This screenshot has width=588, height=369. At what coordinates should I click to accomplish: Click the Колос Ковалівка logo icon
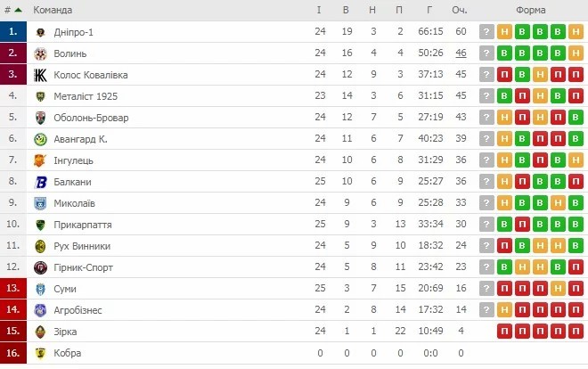coord(40,75)
